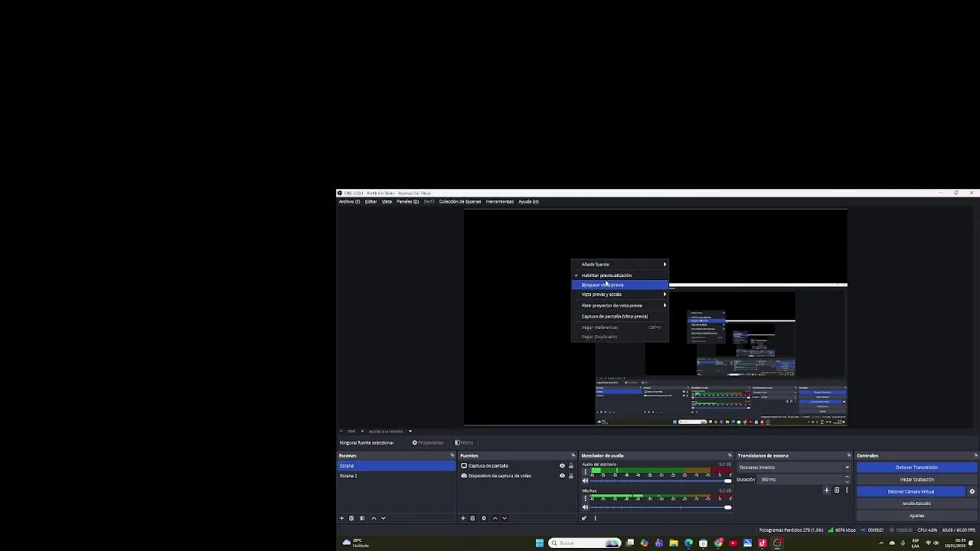Open the Desvanecimiento transition dropdown
This screenshot has height=551, width=980.
click(794, 467)
